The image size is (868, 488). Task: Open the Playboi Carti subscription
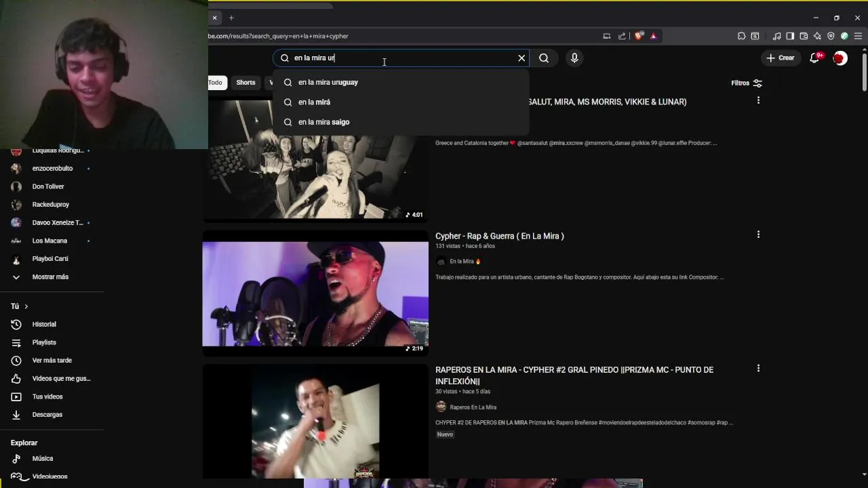(52, 259)
